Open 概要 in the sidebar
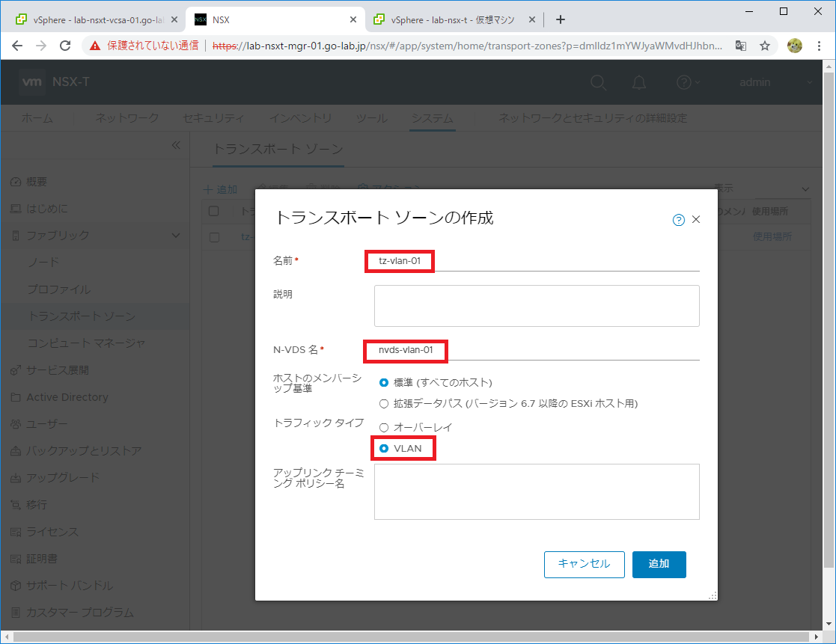The width and height of the screenshot is (836, 644). tap(36, 182)
